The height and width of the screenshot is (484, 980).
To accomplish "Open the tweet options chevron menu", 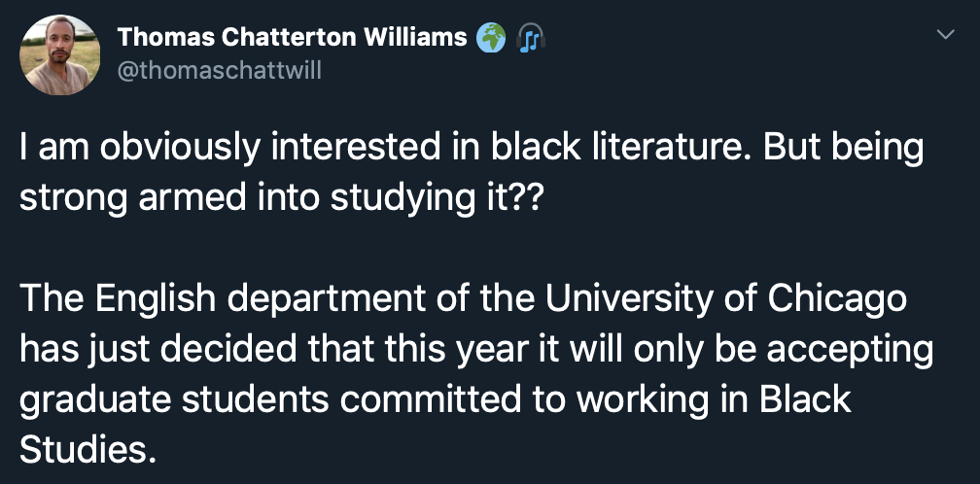I will point(946,34).
